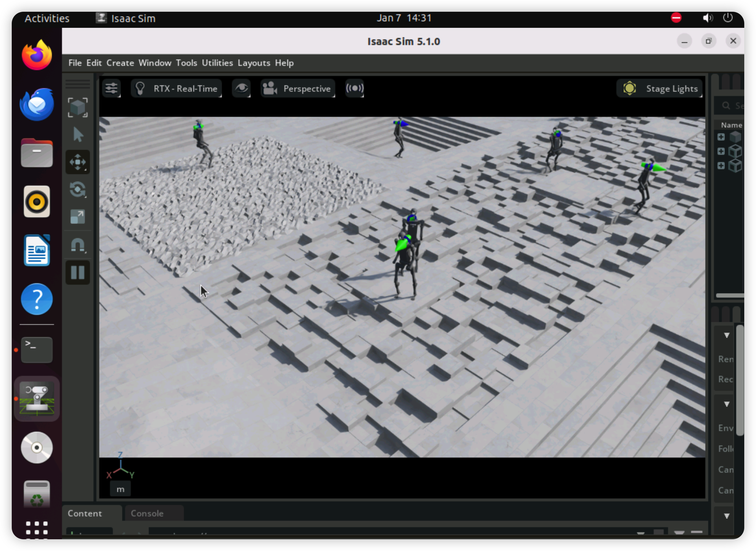The width and height of the screenshot is (756, 551).
Task: Click the streaming broadcast icon in viewport bar
Action: (354, 88)
